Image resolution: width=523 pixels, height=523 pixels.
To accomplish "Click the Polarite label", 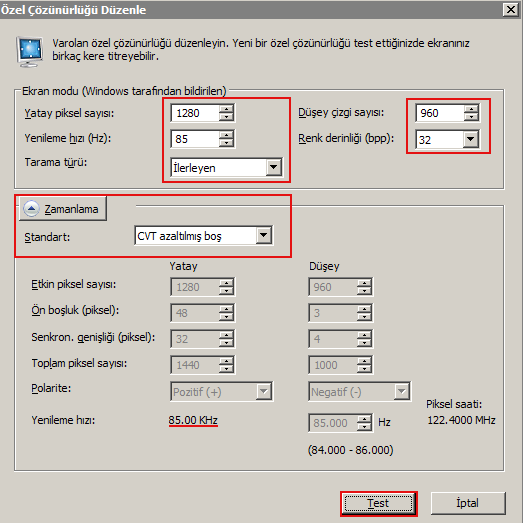I will [51, 388].
